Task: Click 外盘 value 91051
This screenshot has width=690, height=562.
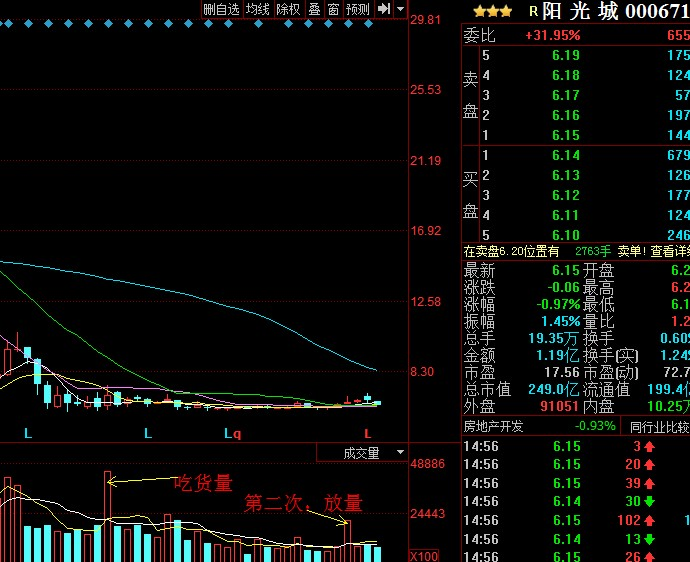Action: click(559, 406)
